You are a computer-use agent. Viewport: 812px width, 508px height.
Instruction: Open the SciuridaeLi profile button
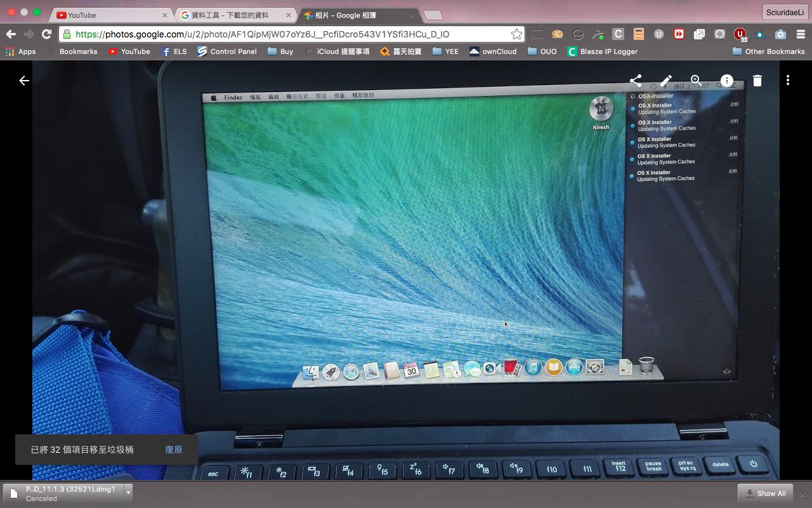[785, 13]
